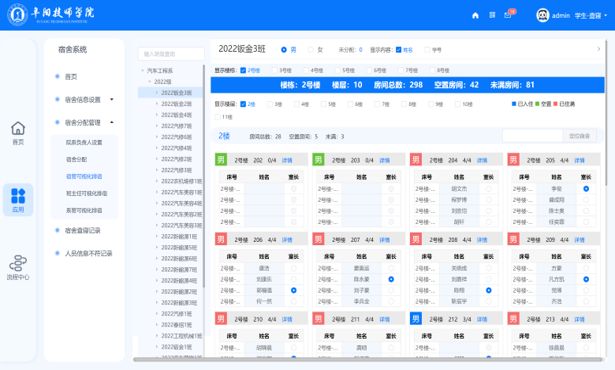Select the 男 gender radio button
The image size is (615, 370).
[x=284, y=50]
